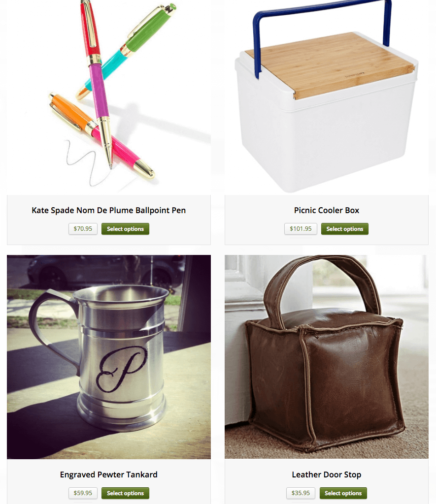View the Leather Door Stop photo
The width and height of the screenshot is (436, 504).
[326, 357]
